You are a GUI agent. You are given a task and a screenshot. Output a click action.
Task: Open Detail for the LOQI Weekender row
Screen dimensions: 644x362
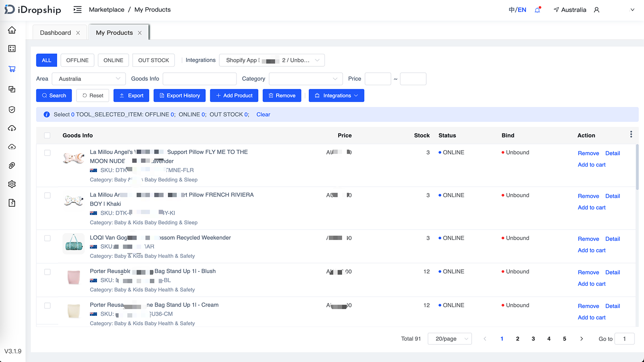click(x=613, y=239)
